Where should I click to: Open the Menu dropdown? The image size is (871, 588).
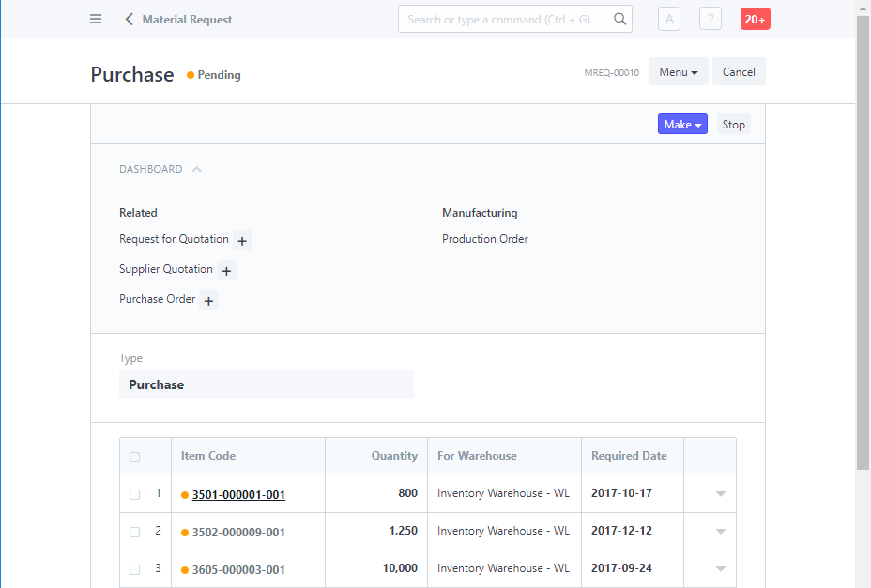click(679, 71)
